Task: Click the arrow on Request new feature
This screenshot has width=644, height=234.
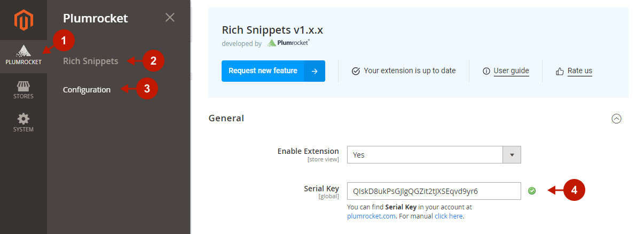Action: point(315,71)
